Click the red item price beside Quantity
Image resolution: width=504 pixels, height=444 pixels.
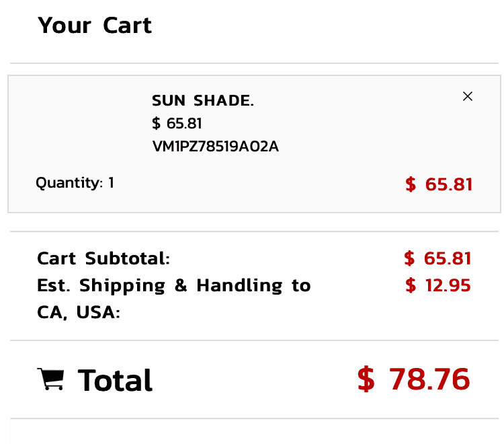(x=439, y=184)
